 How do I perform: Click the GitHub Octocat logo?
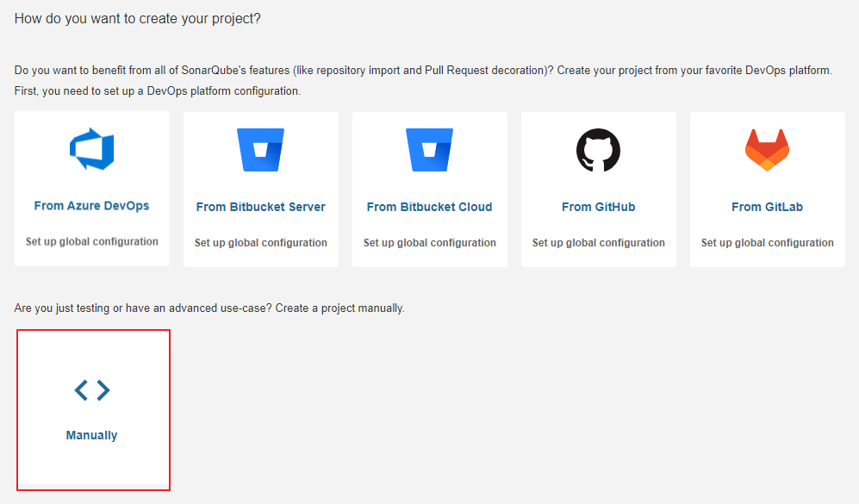click(x=598, y=151)
